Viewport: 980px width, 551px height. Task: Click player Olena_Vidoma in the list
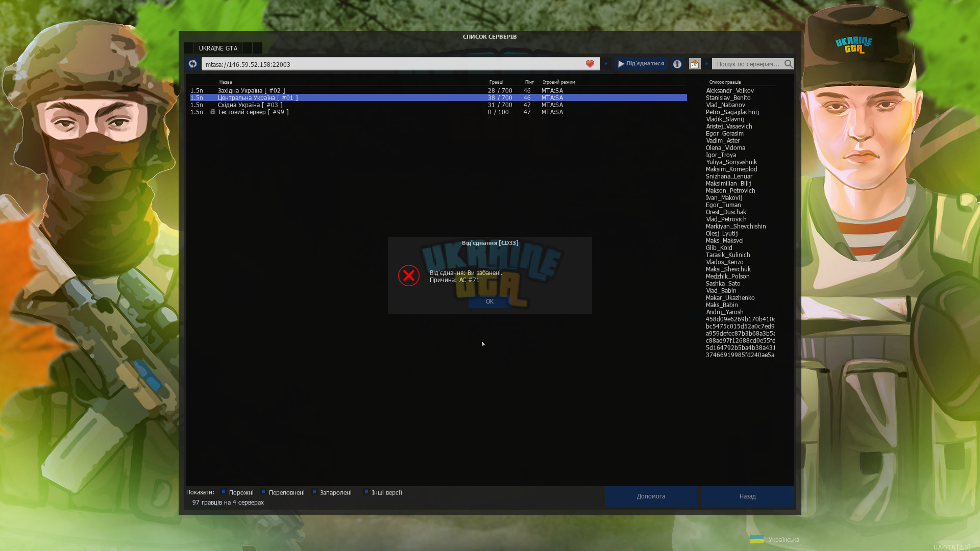[x=725, y=147]
